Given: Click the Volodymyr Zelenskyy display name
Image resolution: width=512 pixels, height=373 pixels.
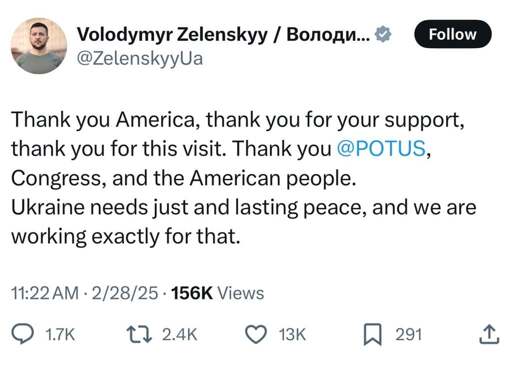Looking at the screenshot, I should coord(223,34).
